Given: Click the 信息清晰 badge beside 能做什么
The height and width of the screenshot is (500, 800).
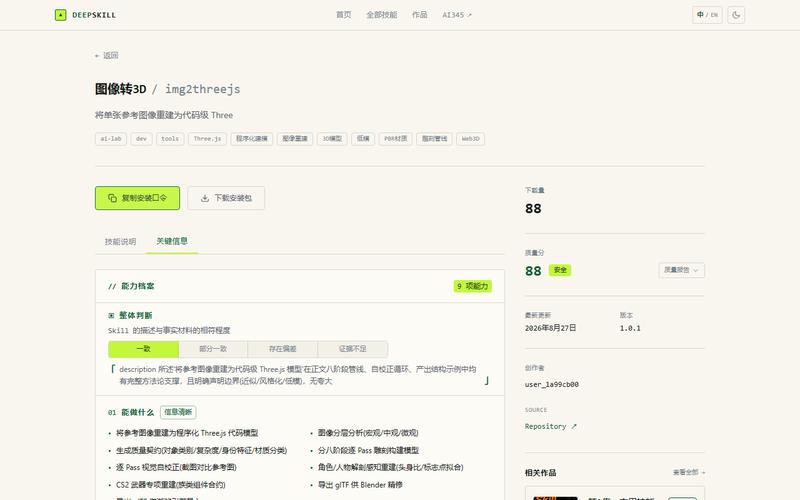Looking at the screenshot, I should coord(178,412).
